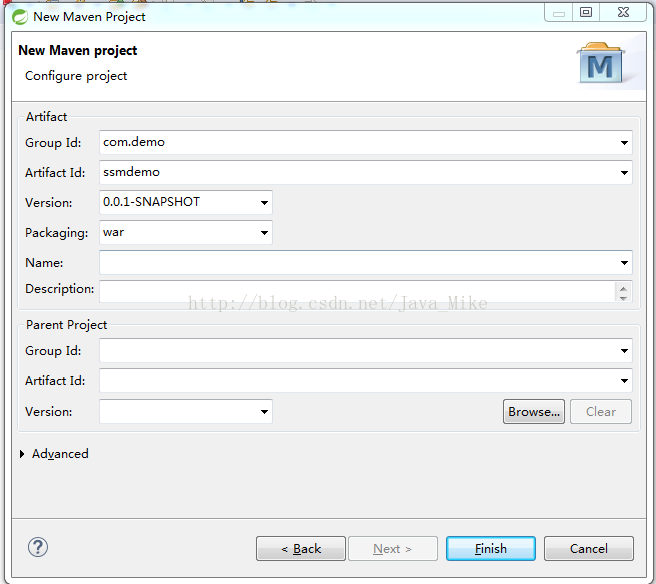The image size is (656, 584).
Task: Click the Finish button
Action: [x=491, y=548]
